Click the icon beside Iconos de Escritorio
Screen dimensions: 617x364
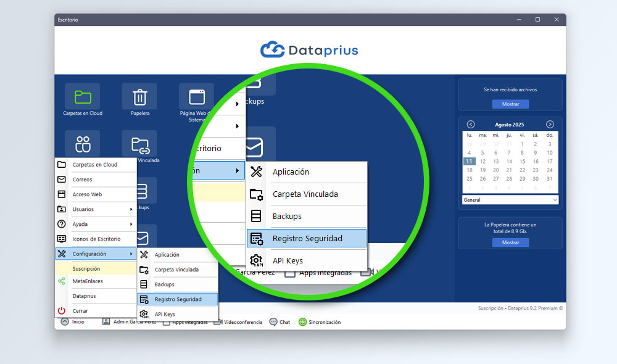click(x=62, y=239)
